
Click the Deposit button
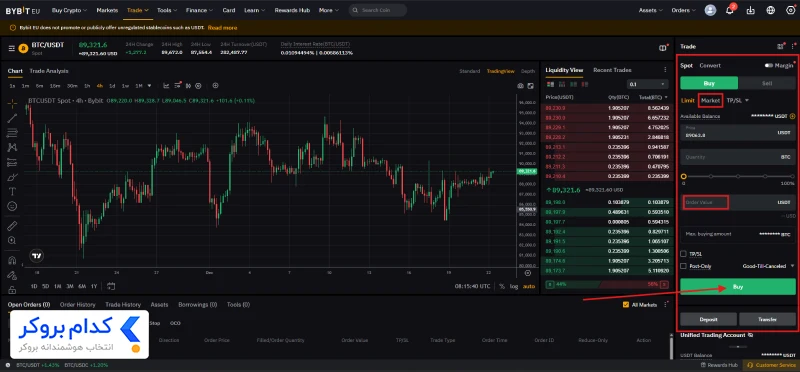708,319
